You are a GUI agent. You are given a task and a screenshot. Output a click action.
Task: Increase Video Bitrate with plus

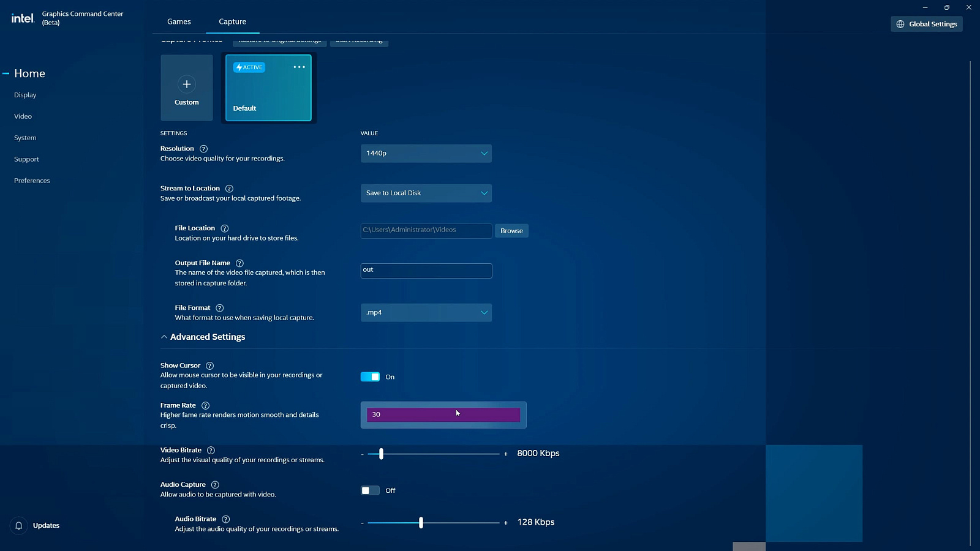click(506, 454)
